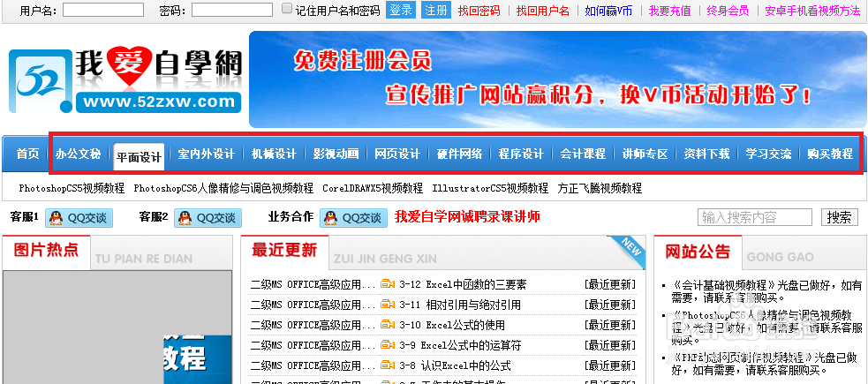Open the 资料下载 nav tab
Screen dimensions: 868x384
tap(706, 154)
